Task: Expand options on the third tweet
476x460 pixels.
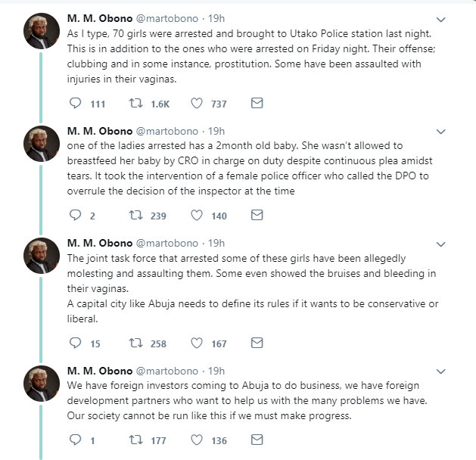Action: point(440,244)
